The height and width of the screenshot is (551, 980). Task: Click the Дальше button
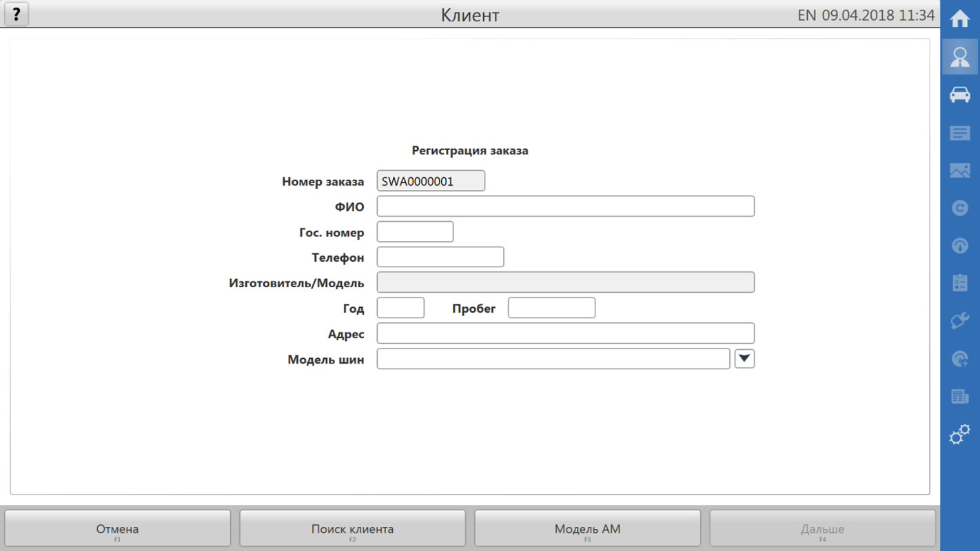(x=823, y=529)
